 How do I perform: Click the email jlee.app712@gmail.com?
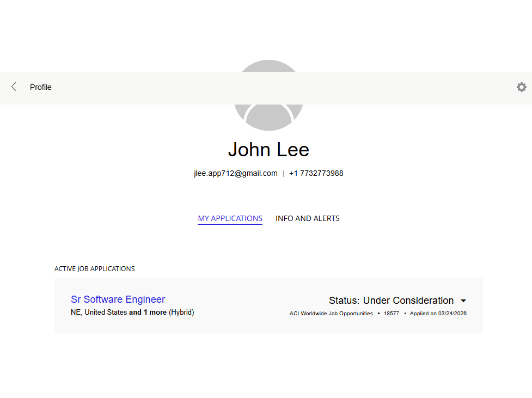tap(236, 174)
